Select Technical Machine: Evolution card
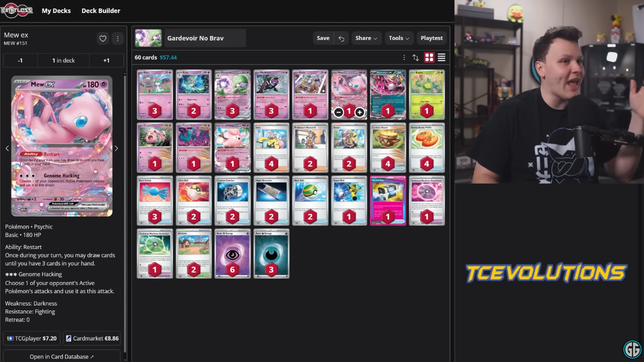This screenshot has height=362, width=644. click(x=155, y=254)
